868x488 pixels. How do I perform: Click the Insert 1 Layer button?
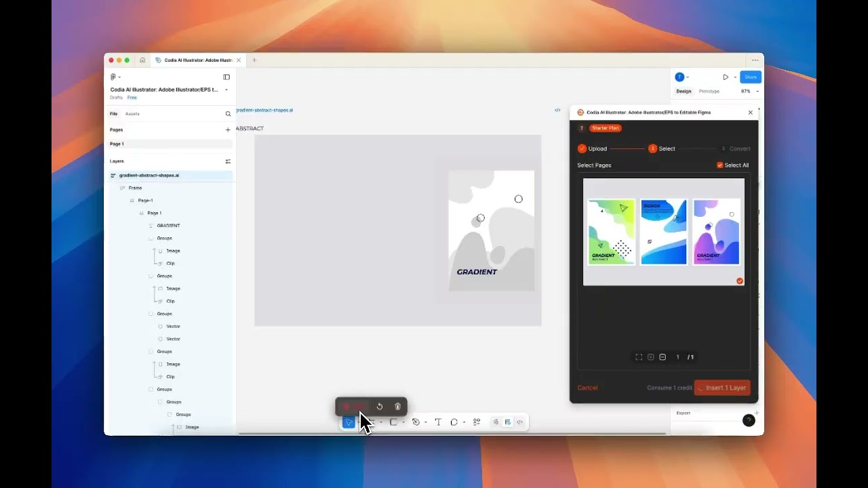pyautogui.click(x=722, y=388)
